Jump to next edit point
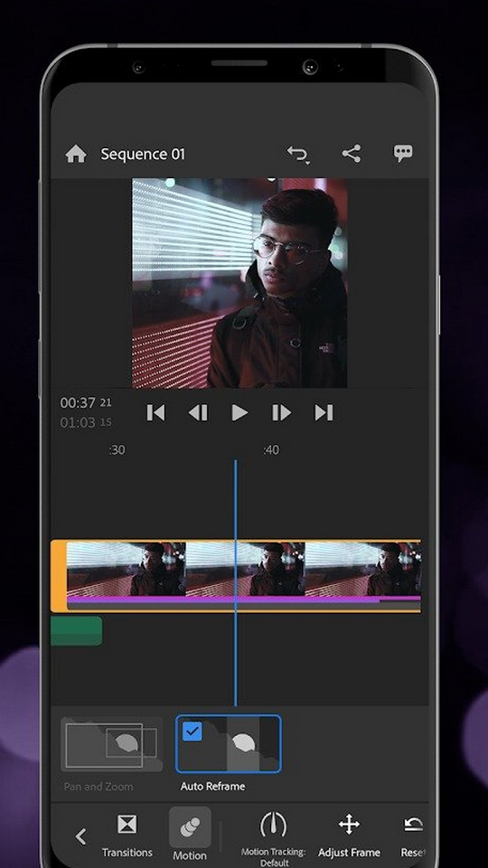This screenshot has height=868, width=488. [324, 412]
